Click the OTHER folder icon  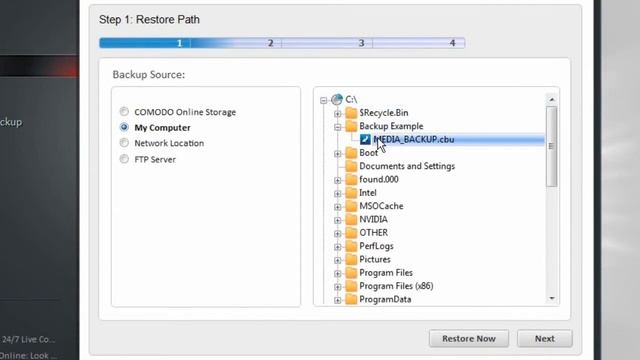351,233
